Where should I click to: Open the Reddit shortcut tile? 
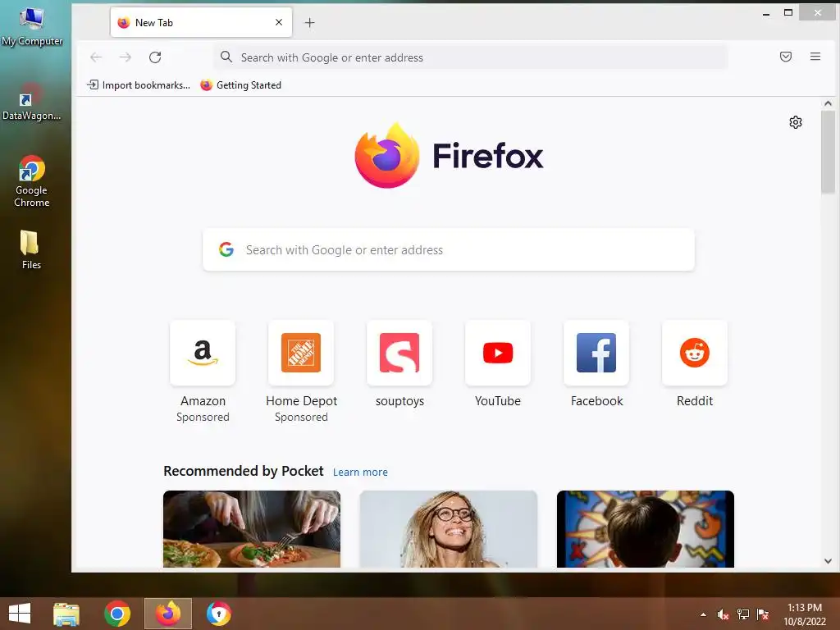click(x=695, y=353)
